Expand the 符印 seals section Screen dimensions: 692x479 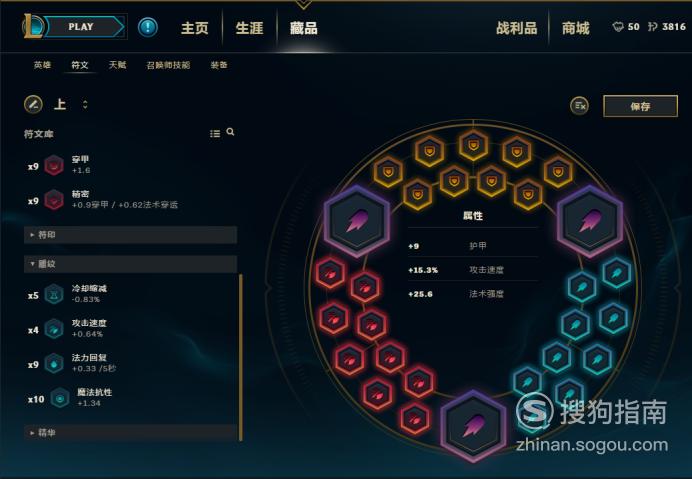(131, 235)
